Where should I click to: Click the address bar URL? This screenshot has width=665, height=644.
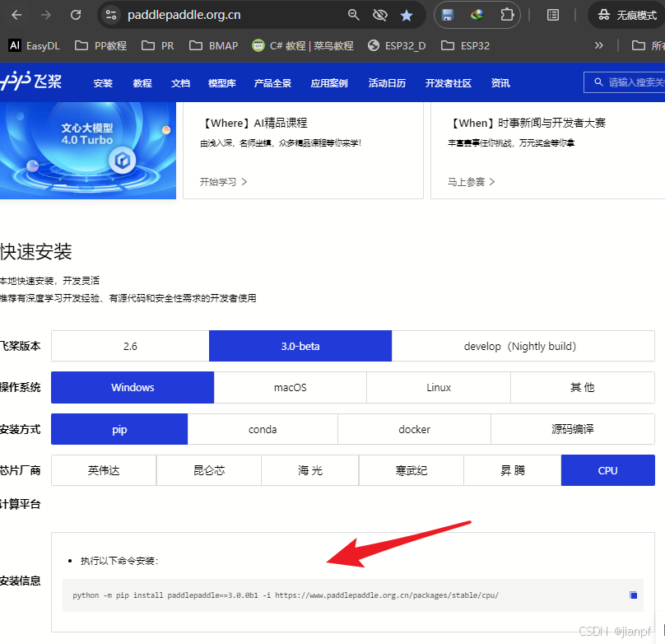[184, 16]
